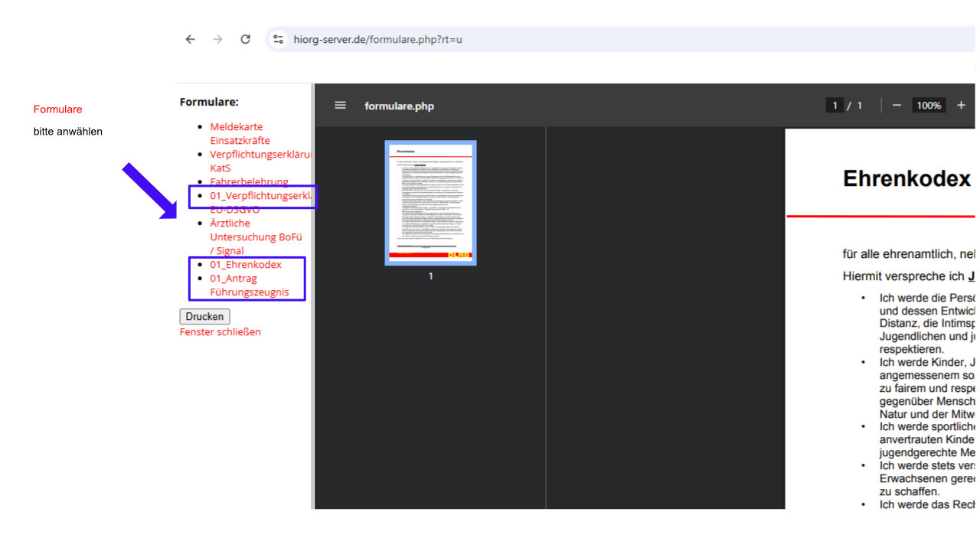Image resolution: width=980 pixels, height=551 pixels.
Task: Open the Fahrerbelehrung form link
Action: (x=249, y=181)
